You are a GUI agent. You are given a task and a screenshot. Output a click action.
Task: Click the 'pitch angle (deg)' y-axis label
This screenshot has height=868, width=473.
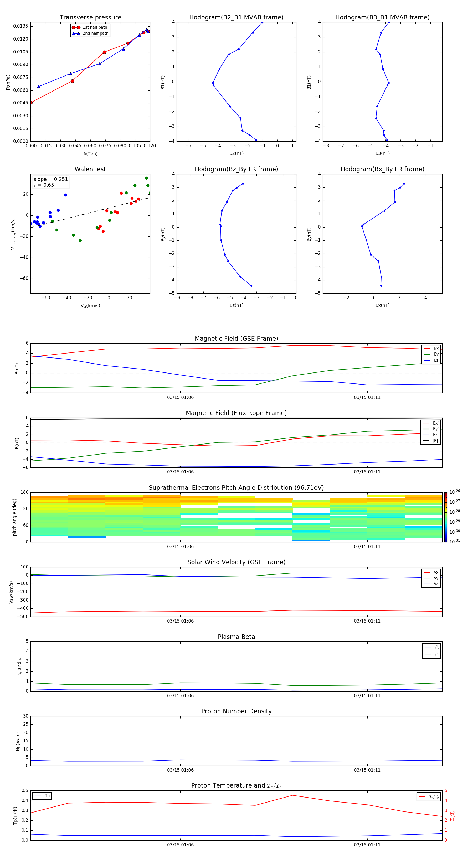pyautogui.click(x=14, y=517)
